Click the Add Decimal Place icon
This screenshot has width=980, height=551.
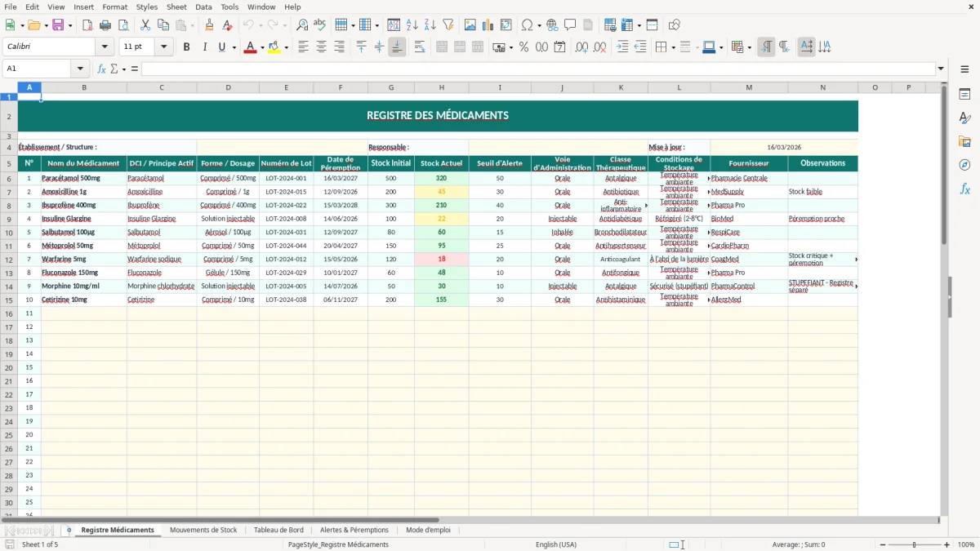click(x=581, y=47)
